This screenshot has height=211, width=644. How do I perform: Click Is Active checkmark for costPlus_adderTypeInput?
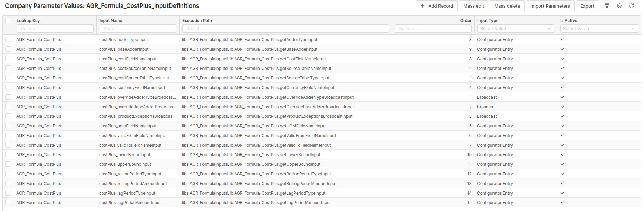coord(563,39)
